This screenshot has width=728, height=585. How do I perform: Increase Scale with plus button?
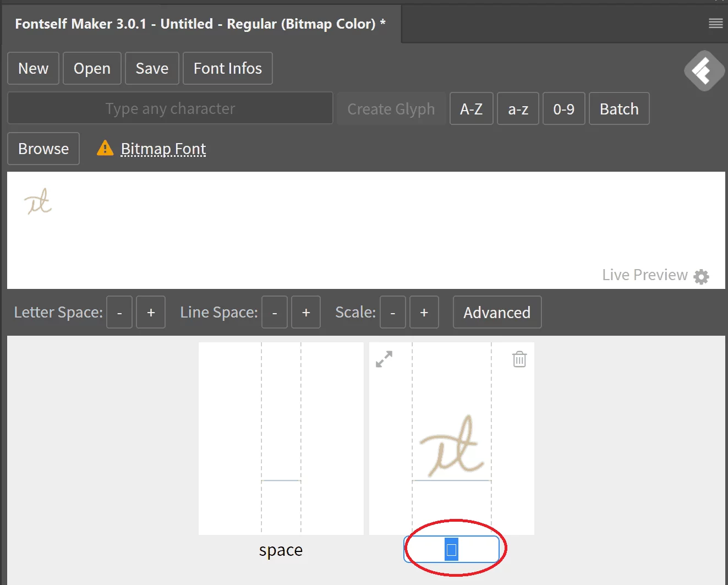tap(424, 312)
